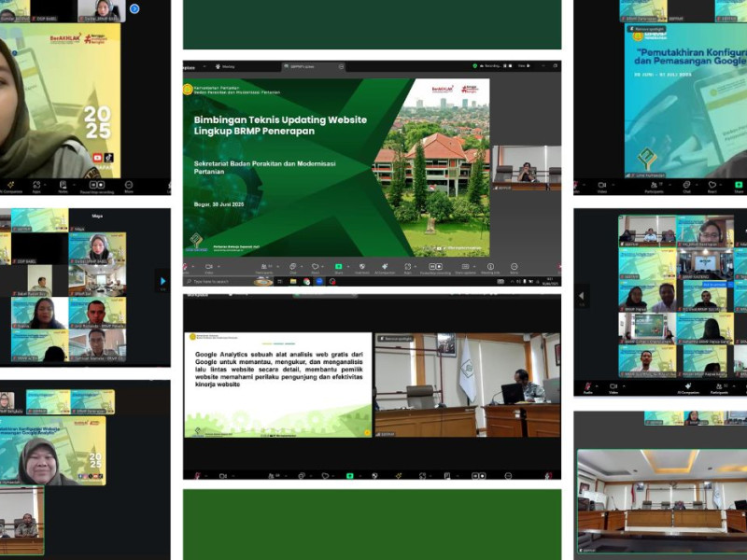This screenshot has width=747, height=560.
Task: Open Chat in the Bimbingan Teknis meeting window
Action: click(x=292, y=268)
